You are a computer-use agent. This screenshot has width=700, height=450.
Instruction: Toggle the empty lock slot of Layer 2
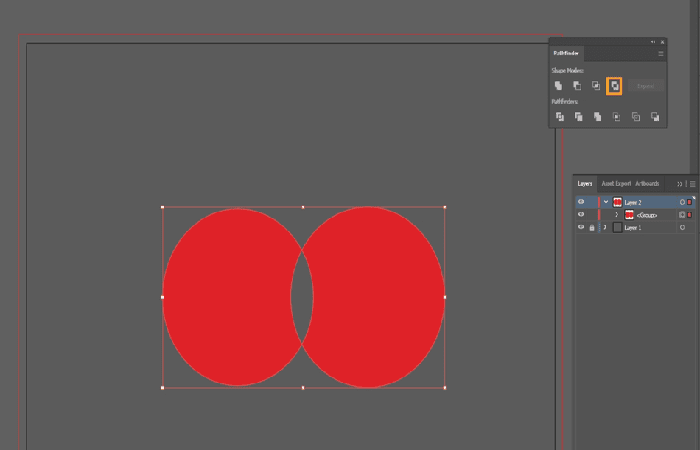click(592, 202)
